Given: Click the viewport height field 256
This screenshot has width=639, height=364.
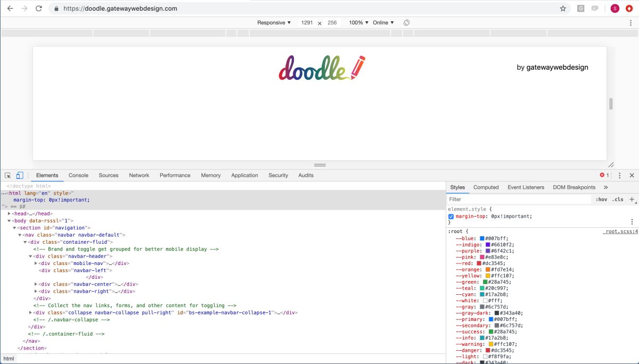Looking at the screenshot, I should click(x=332, y=23).
